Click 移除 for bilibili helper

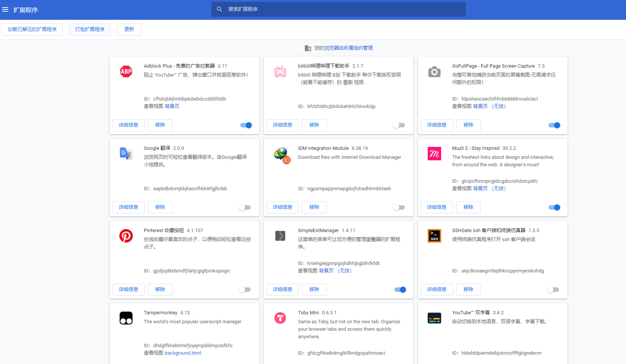coord(314,125)
